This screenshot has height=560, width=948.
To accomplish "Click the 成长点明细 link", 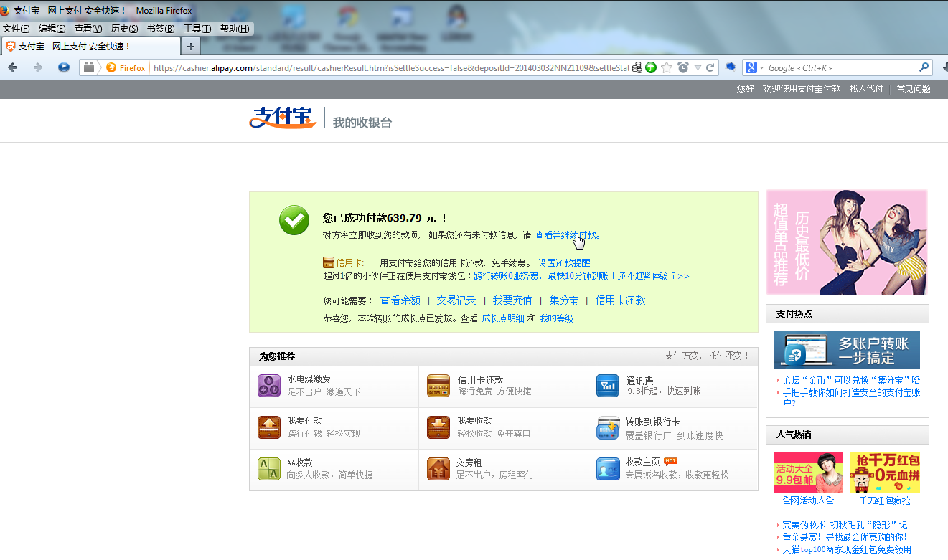I will click(x=502, y=318).
